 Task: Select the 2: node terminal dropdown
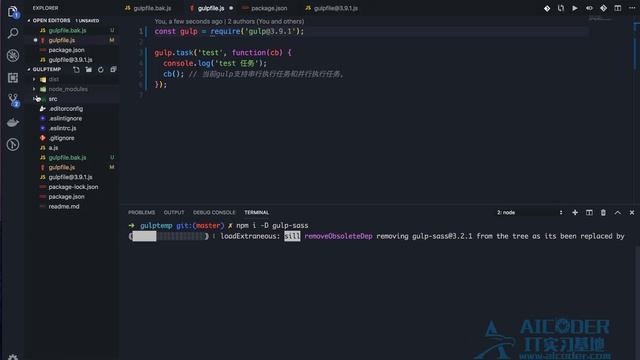point(529,213)
